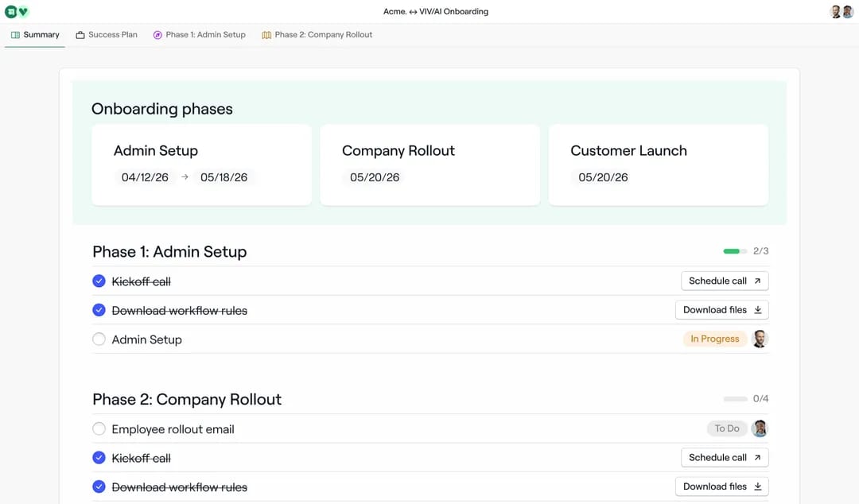Click the Success Plan briefcase icon
The image size is (859, 504).
(x=80, y=35)
